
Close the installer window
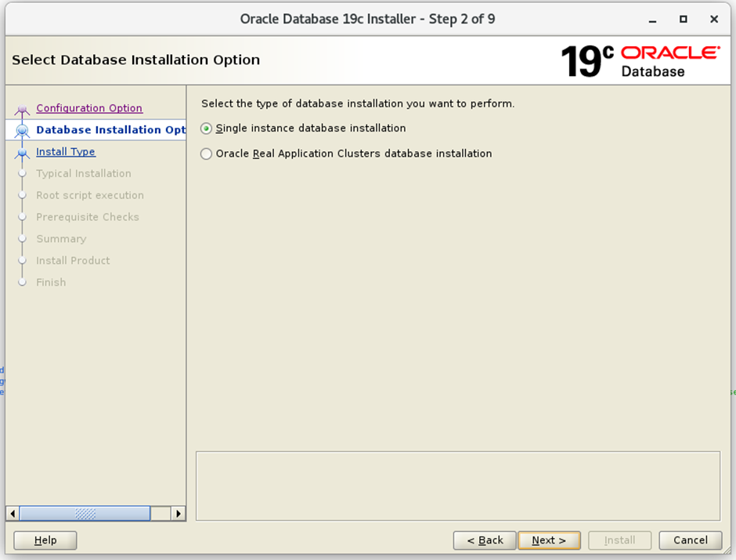tap(714, 20)
